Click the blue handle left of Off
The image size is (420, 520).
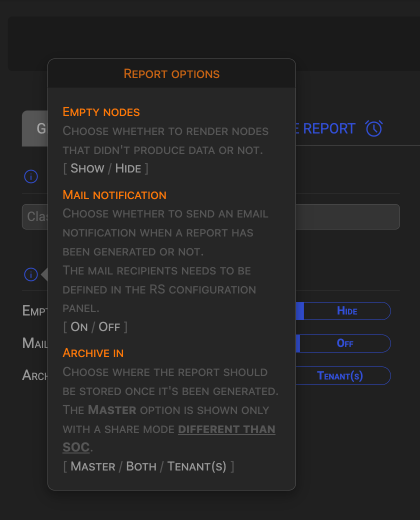coord(298,343)
